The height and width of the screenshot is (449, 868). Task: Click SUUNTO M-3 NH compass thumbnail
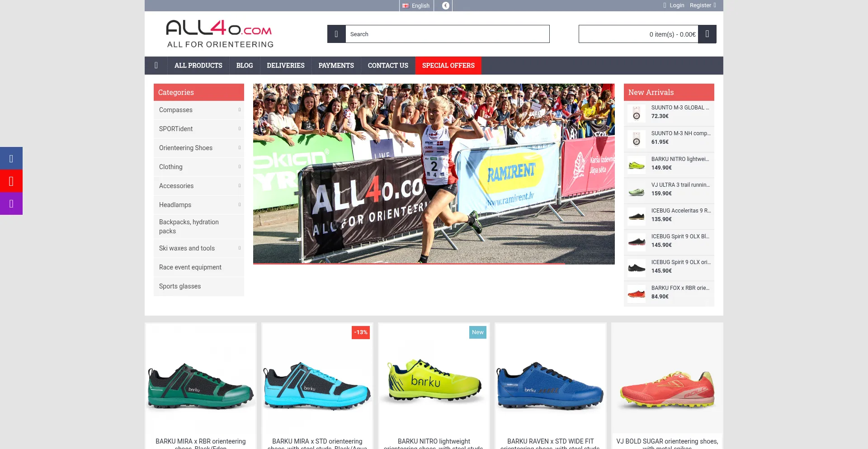click(x=637, y=139)
